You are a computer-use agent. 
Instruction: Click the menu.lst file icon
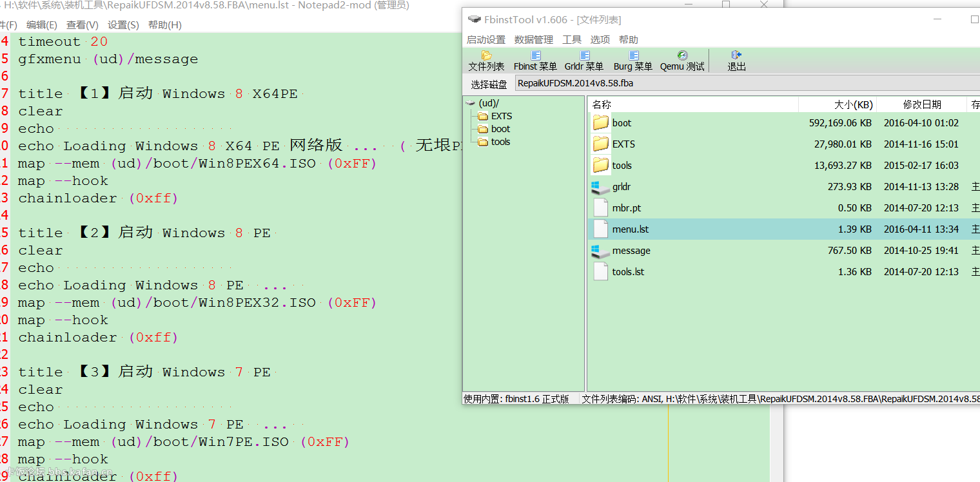pos(601,229)
